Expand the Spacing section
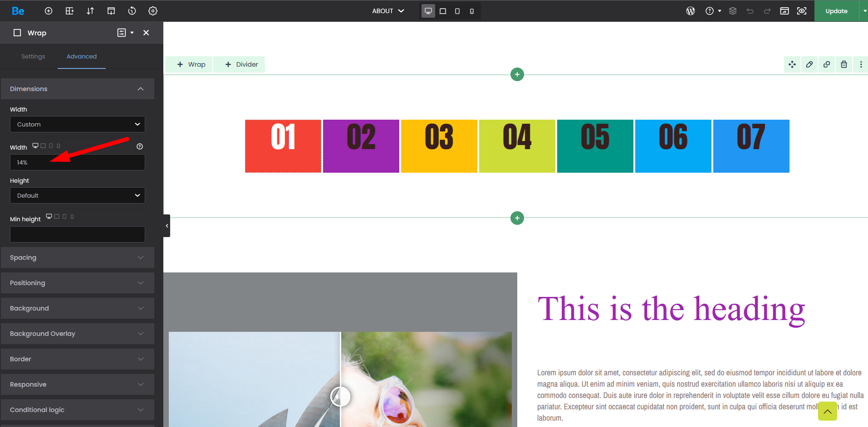 (78, 257)
